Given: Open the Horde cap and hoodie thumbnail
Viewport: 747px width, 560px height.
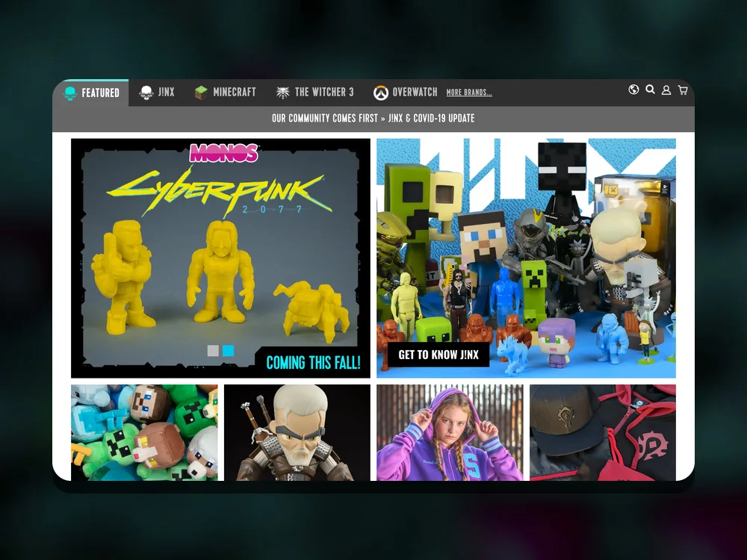Looking at the screenshot, I should (x=603, y=432).
